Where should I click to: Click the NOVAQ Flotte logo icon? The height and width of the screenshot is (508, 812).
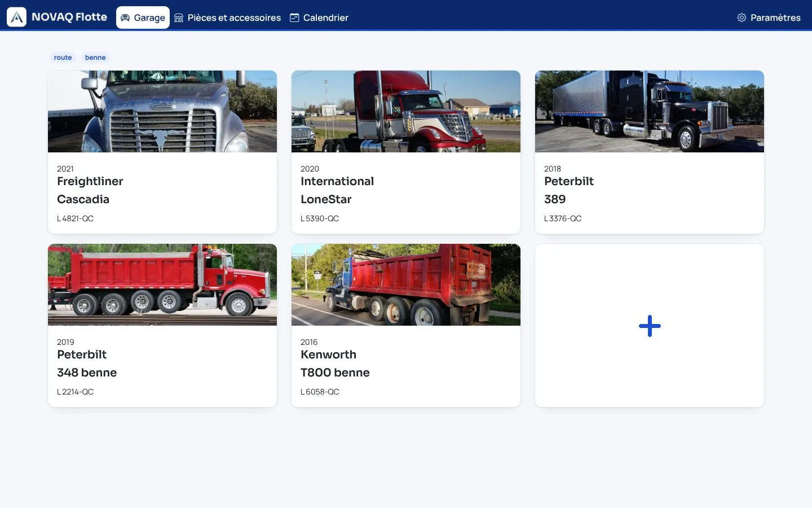pyautogui.click(x=17, y=17)
